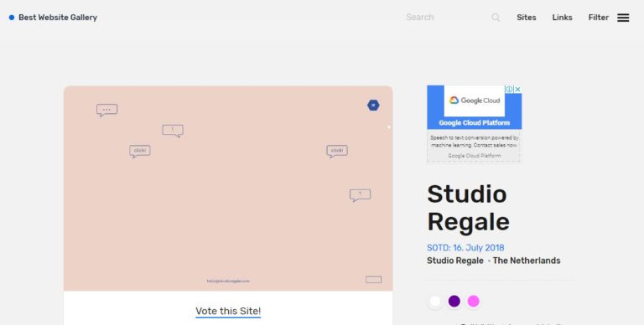Viewport: 644px width, 325px height.
Task: Click the ad info icon
Action: click(x=509, y=89)
